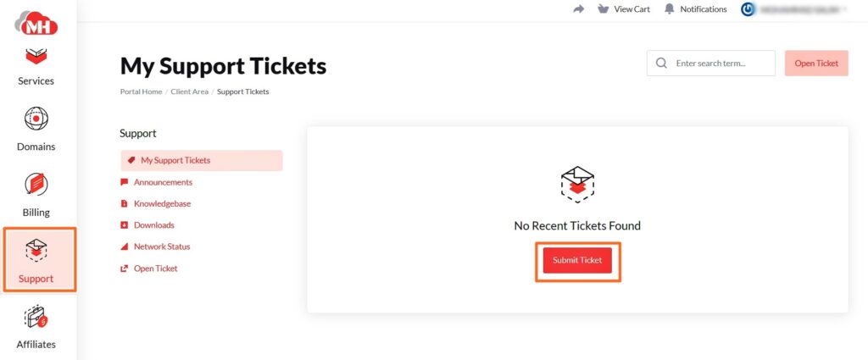
Task: Open the Affiliates sidebar icon
Action: click(36, 318)
